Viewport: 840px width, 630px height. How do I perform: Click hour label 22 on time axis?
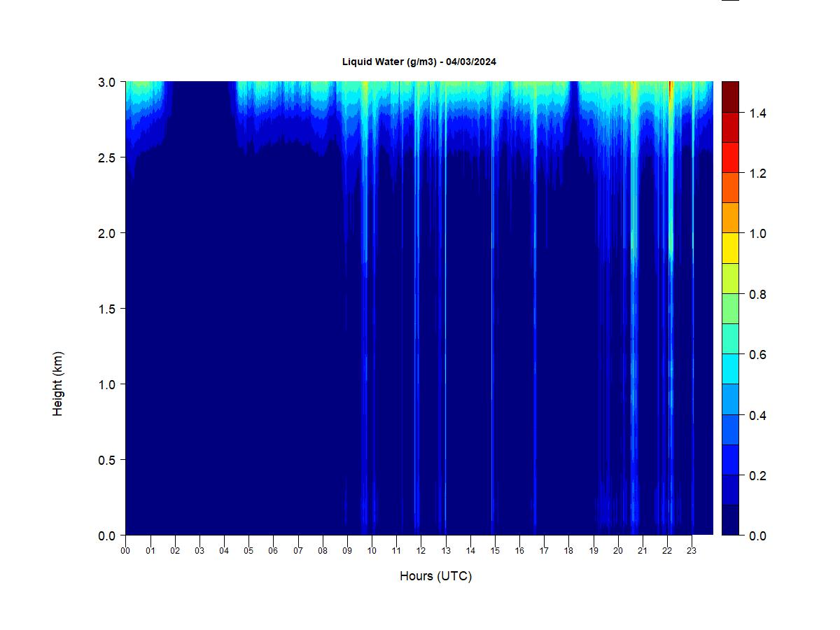tap(667, 551)
